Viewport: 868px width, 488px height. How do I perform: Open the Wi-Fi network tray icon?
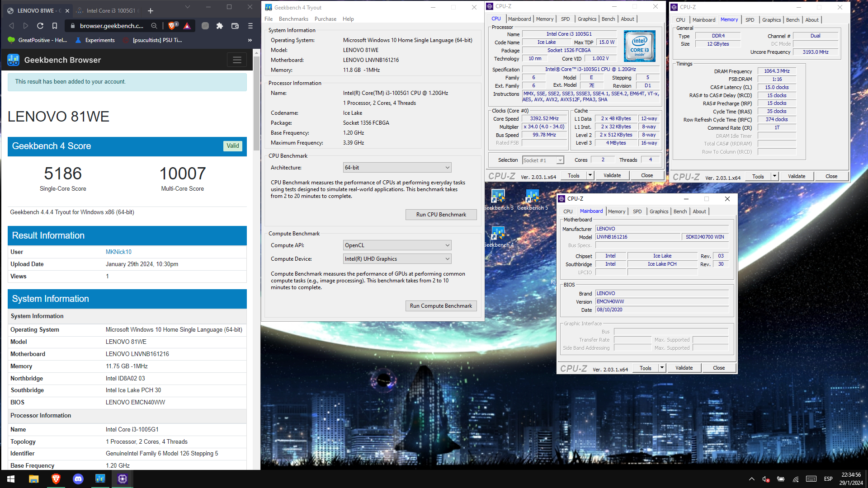[796, 479]
